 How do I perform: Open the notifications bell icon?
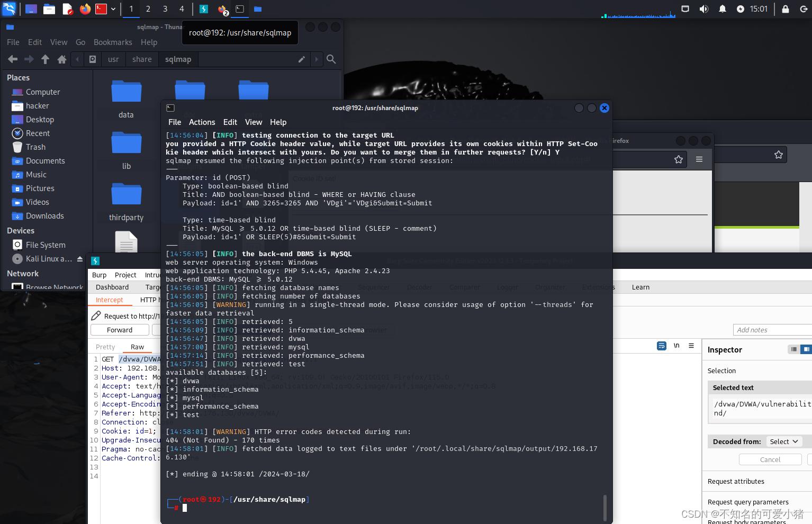click(723, 9)
